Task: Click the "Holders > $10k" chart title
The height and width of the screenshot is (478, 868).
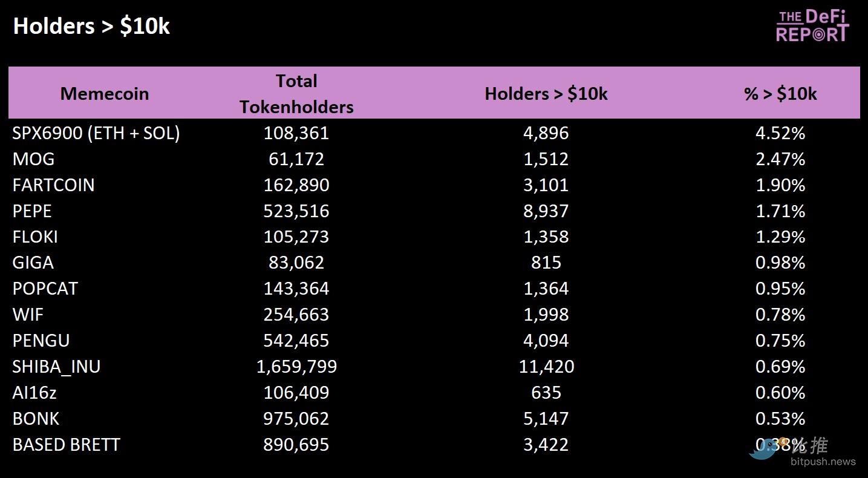Action: click(91, 26)
